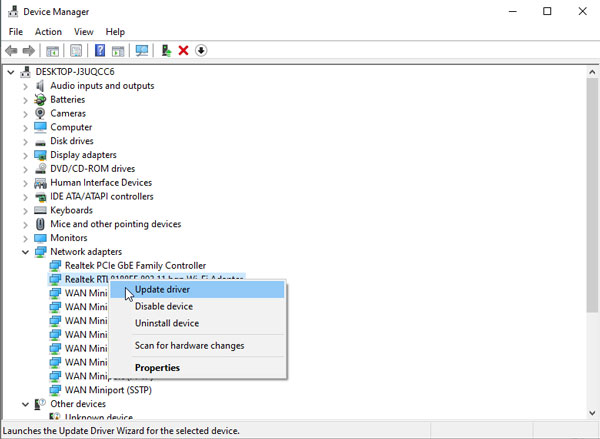600x439 pixels.
Task: Collapse the Other devices node
Action: (x=25, y=404)
